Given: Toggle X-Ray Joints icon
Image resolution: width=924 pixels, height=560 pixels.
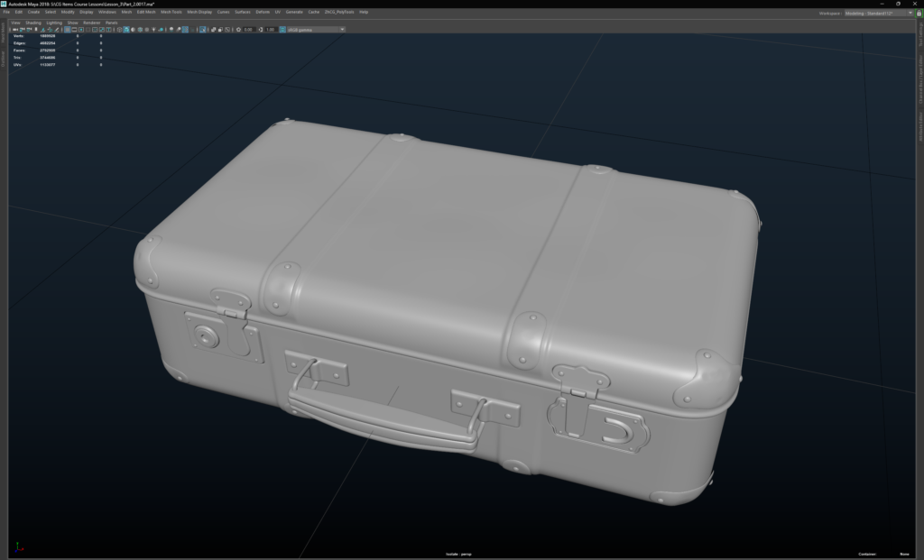Looking at the screenshot, I should coord(227,30).
